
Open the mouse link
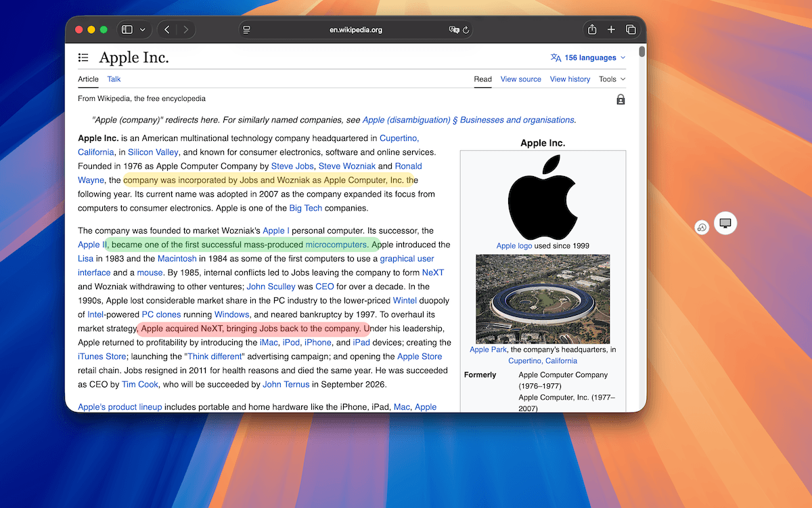pyautogui.click(x=150, y=272)
